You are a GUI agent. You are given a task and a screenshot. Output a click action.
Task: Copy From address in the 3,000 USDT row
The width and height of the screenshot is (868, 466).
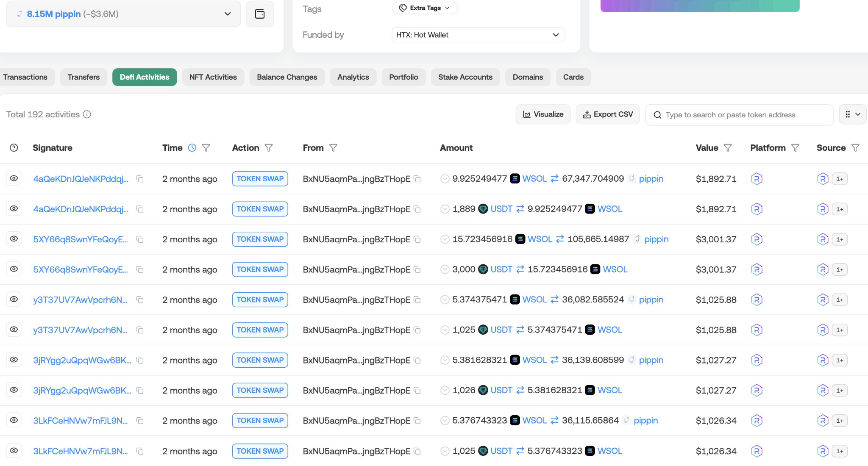[x=417, y=270]
